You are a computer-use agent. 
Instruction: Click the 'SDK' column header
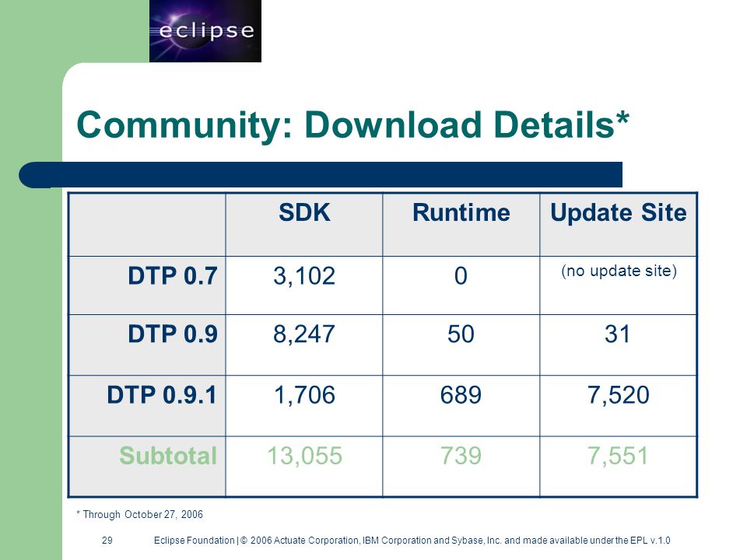(x=304, y=212)
